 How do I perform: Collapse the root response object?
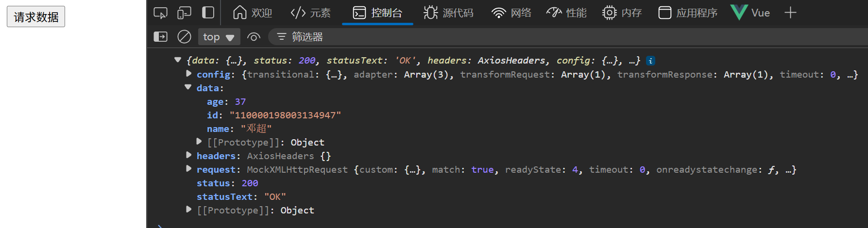pos(178,60)
